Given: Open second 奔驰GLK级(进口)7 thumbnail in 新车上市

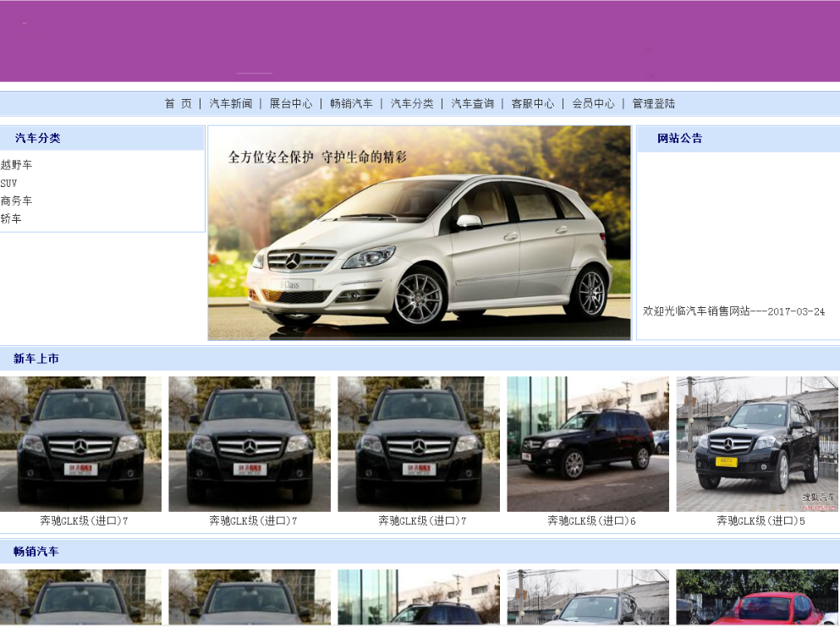Looking at the screenshot, I should tap(250, 443).
